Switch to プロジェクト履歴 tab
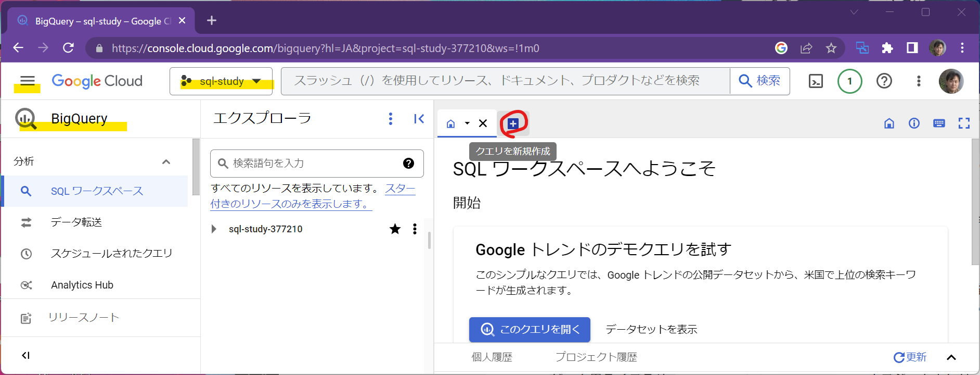980x375 pixels. (596, 357)
